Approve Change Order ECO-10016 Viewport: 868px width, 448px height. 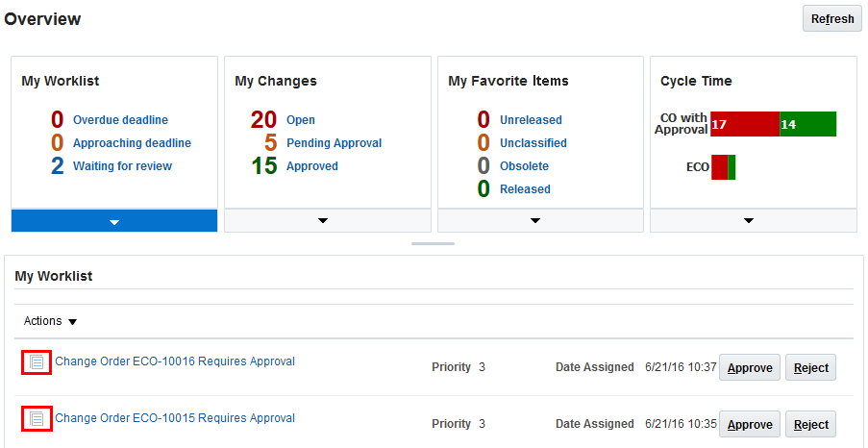[x=750, y=368]
